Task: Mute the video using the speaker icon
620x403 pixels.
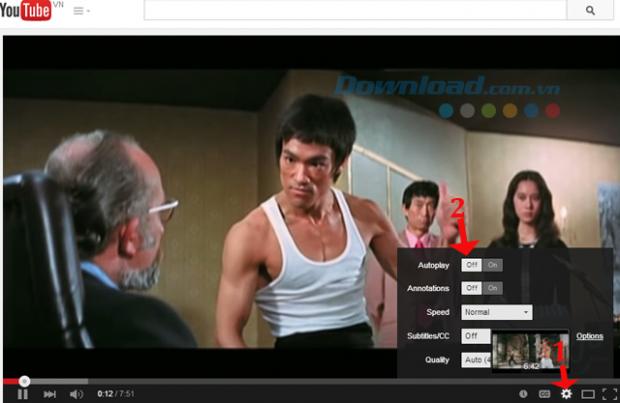Action: pos(76,394)
